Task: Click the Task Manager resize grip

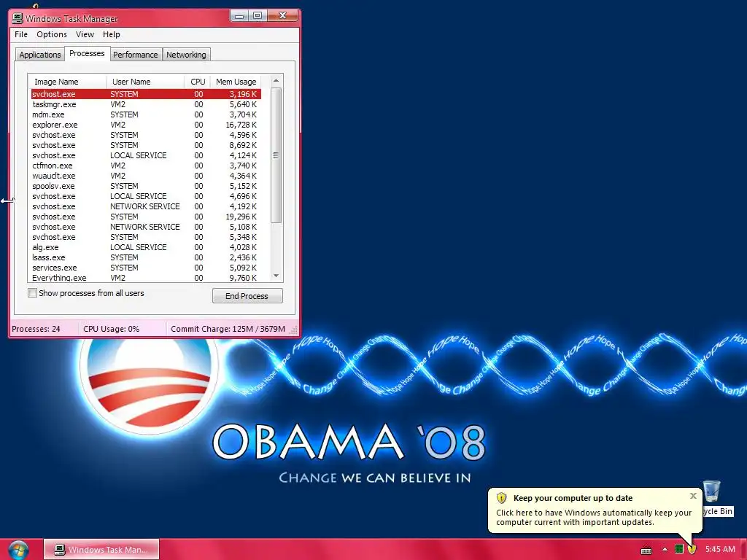Action: click(x=294, y=330)
